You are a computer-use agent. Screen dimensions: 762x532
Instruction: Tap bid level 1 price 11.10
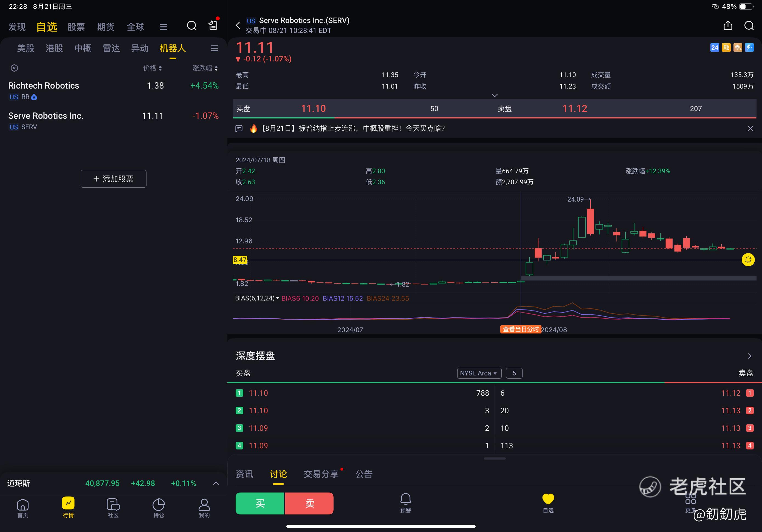click(258, 393)
